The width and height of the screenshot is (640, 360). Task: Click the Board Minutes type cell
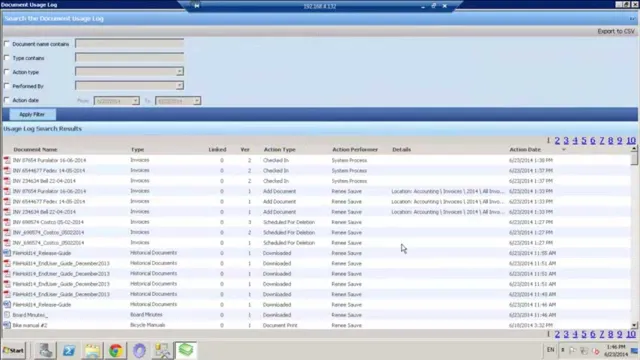[146, 315]
